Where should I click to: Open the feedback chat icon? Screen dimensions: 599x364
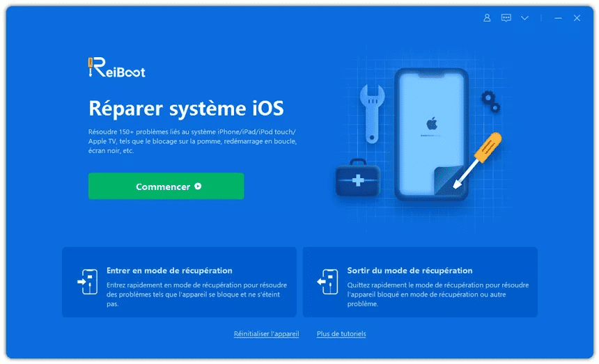click(506, 18)
